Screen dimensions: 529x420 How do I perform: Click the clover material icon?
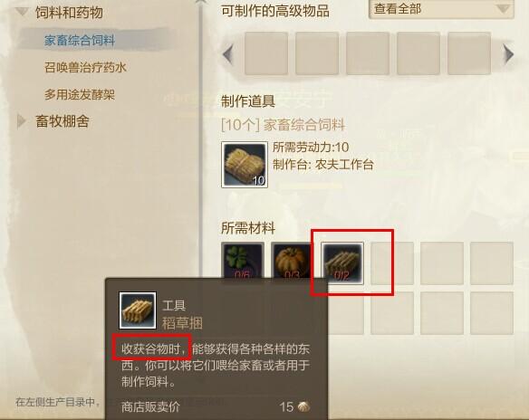pyautogui.click(x=243, y=261)
